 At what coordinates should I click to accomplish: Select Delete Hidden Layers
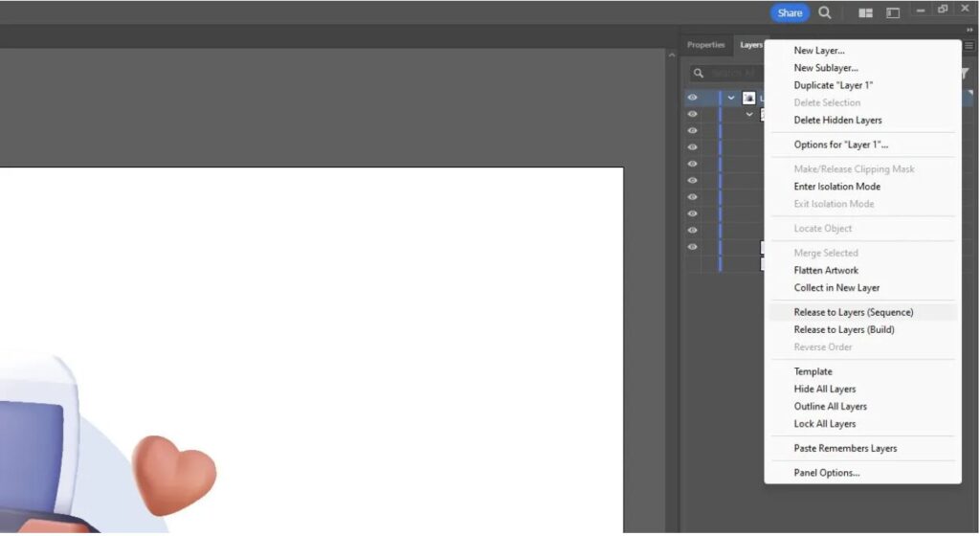pyautogui.click(x=837, y=121)
